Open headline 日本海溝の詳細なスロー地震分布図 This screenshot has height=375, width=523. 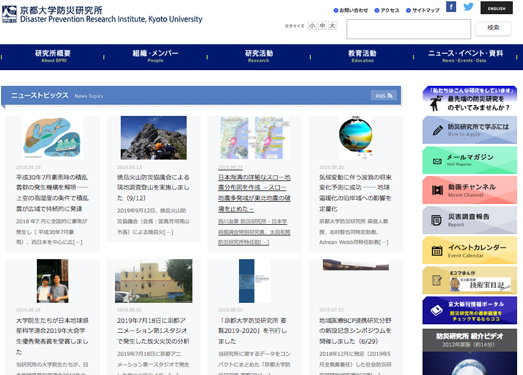click(x=254, y=193)
